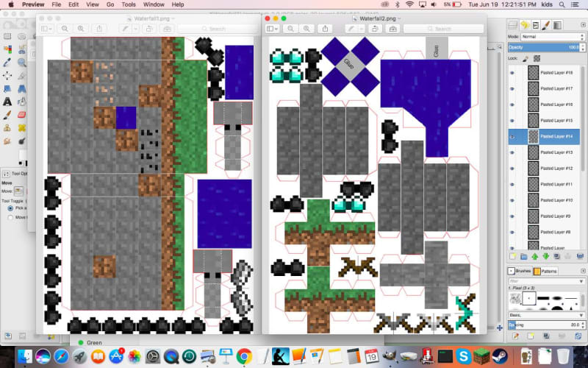Open the Tools menu

129,4
